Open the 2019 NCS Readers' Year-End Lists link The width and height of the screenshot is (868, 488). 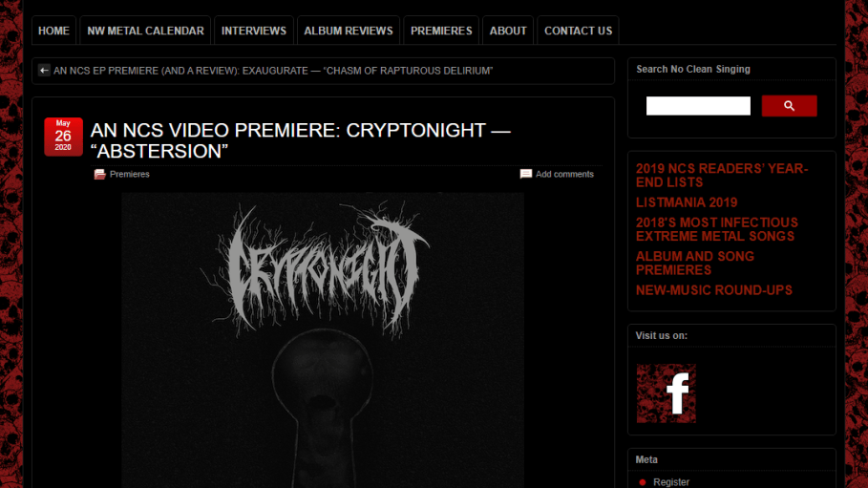point(722,175)
